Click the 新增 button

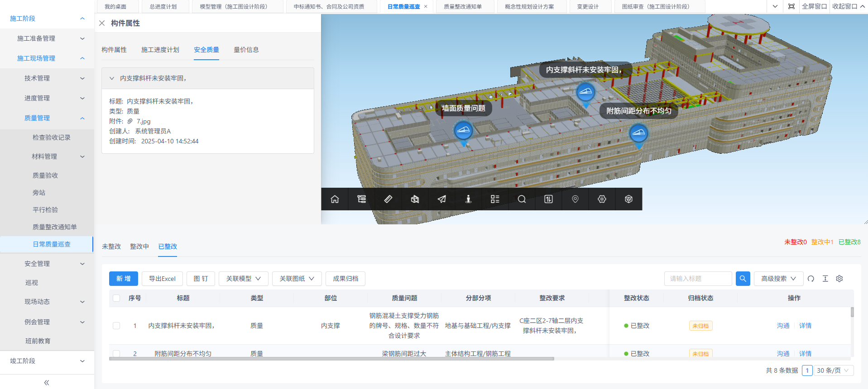click(124, 279)
